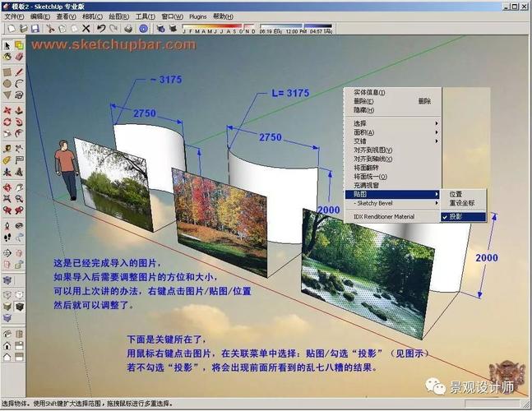
Task: Choose the Orbit camera tool
Action: [x=7, y=187]
